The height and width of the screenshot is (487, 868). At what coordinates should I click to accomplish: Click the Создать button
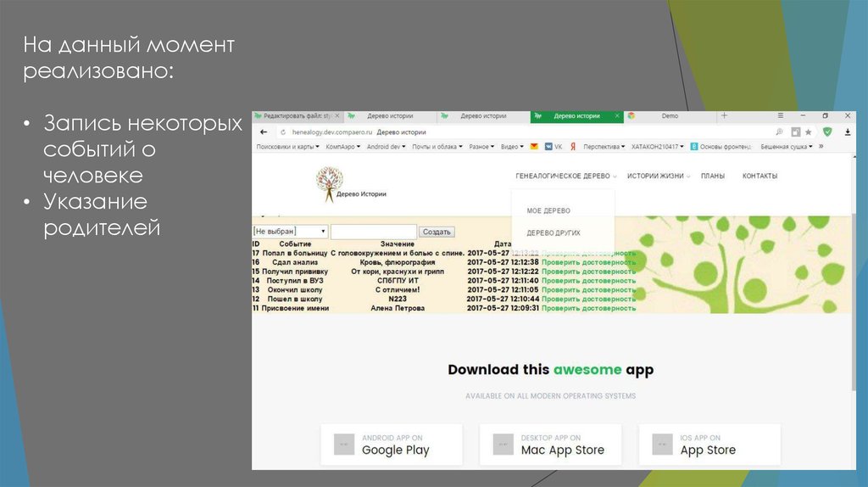pyautogui.click(x=437, y=232)
